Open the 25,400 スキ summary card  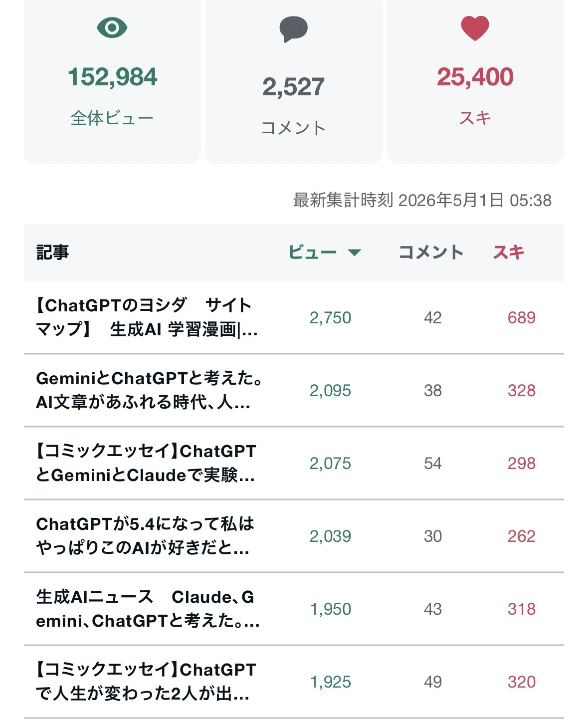pyautogui.click(x=475, y=82)
